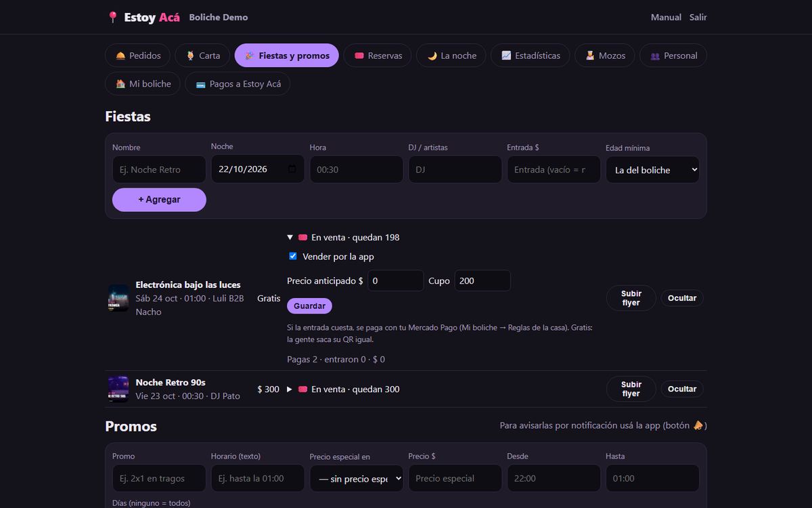Screen dimensions: 812x508
Task: Collapse the En venta · quedan 198 section
Action: (x=343, y=238)
